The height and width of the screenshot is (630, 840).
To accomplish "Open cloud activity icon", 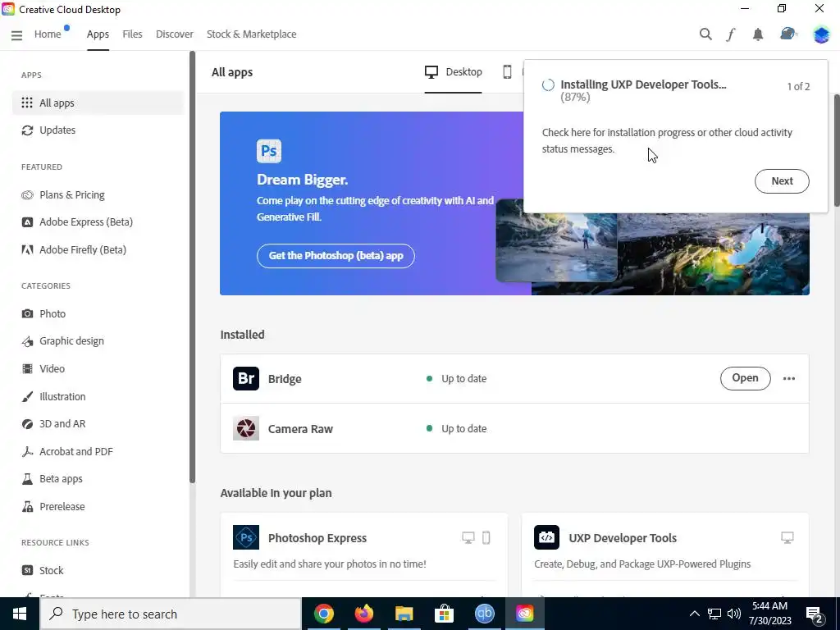I will (x=787, y=34).
